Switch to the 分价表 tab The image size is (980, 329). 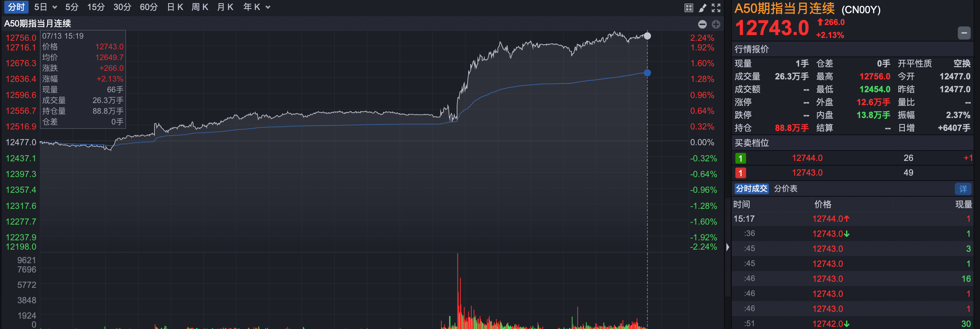785,189
